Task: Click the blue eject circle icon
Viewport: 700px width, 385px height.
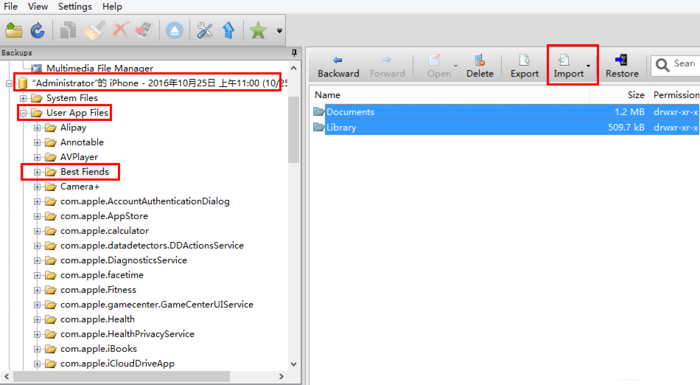Action: click(x=174, y=31)
